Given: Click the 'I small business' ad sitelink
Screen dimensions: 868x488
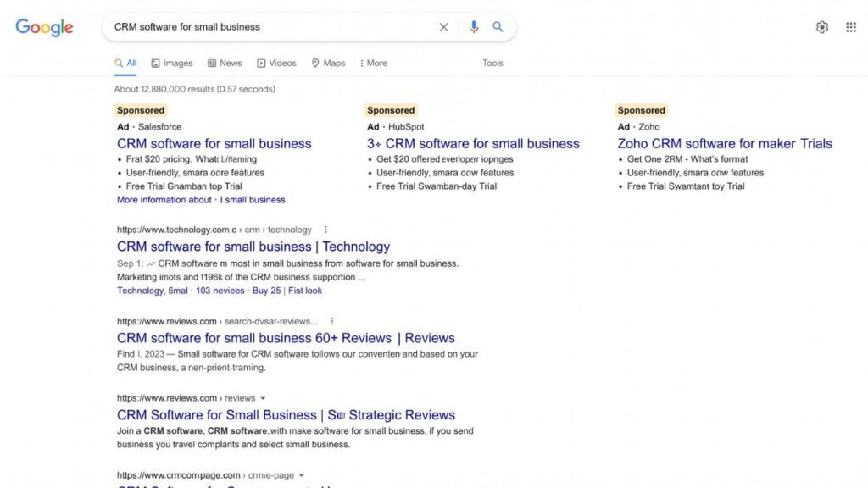Looking at the screenshot, I should click(253, 200).
